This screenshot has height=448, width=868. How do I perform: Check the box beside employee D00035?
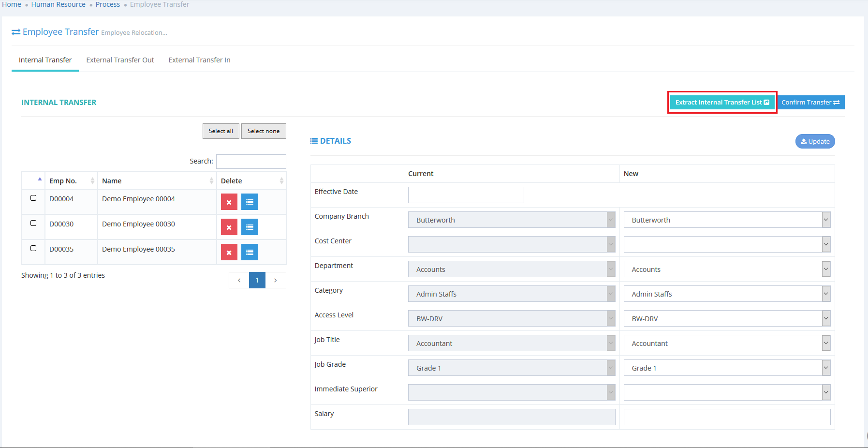click(33, 248)
